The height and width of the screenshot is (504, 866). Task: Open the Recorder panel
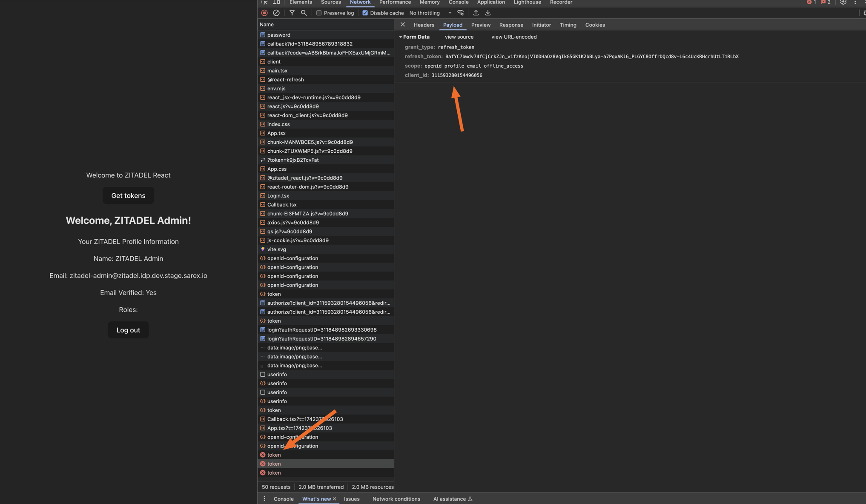tap(561, 2)
